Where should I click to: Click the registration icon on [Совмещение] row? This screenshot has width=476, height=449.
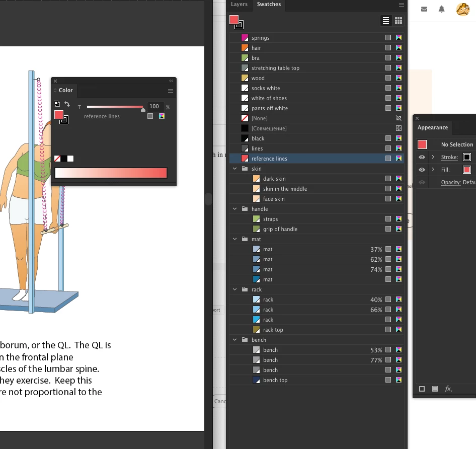click(399, 128)
